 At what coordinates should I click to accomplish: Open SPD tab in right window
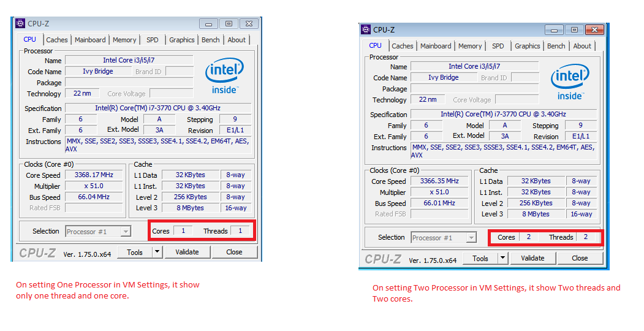click(x=498, y=46)
